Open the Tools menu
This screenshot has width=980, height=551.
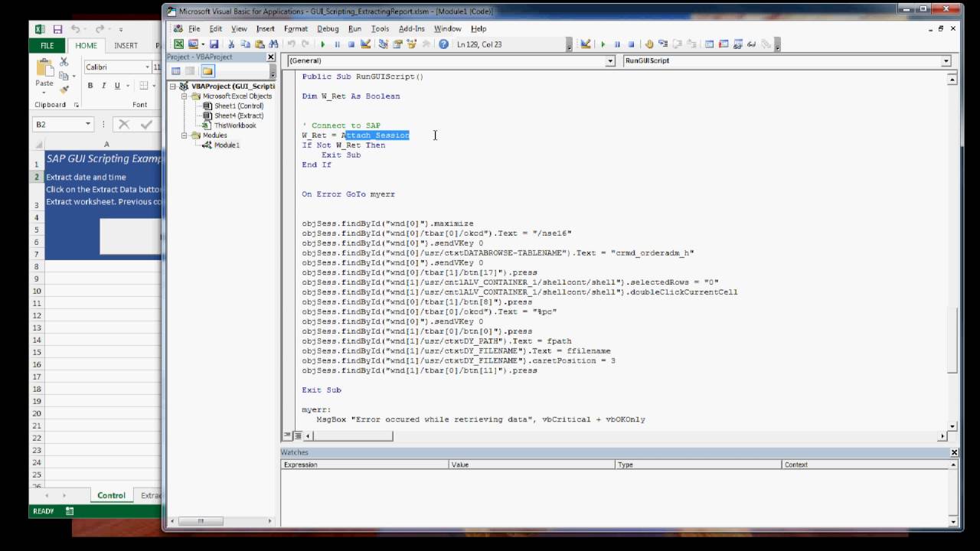click(x=380, y=28)
